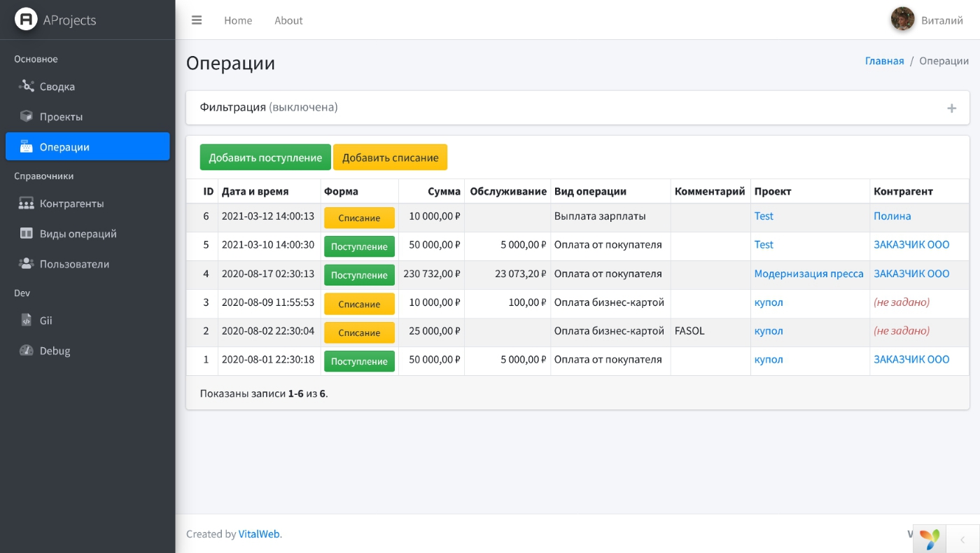Click the Виды операций columns icon

[x=27, y=233]
